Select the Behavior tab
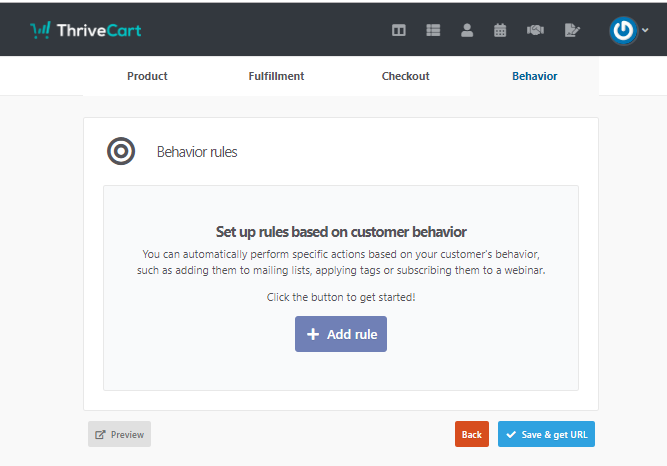Screen dimensions: 667x466 pyautogui.click(x=534, y=76)
